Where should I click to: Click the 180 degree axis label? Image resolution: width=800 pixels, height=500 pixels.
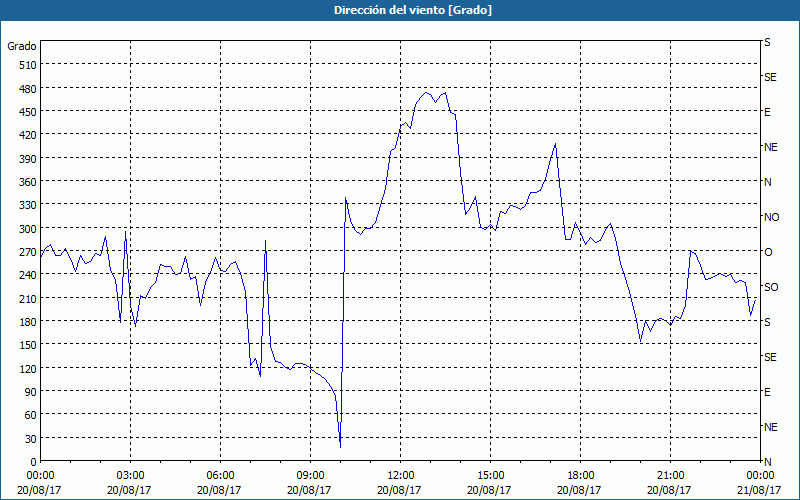[28, 322]
